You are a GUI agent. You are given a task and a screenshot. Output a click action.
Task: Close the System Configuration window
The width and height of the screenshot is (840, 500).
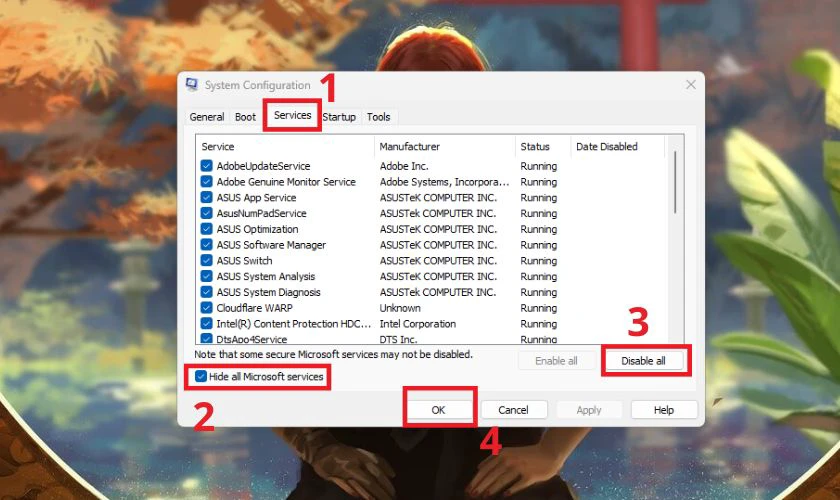coord(691,85)
